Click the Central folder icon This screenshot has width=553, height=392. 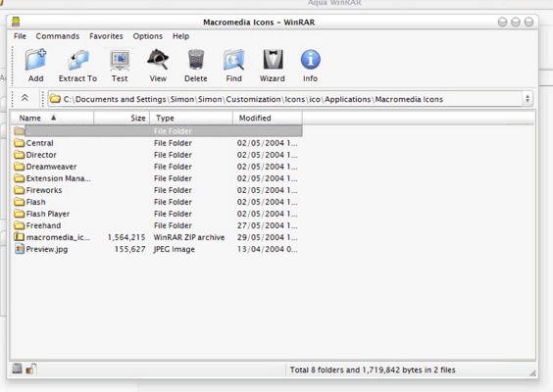pos(19,143)
